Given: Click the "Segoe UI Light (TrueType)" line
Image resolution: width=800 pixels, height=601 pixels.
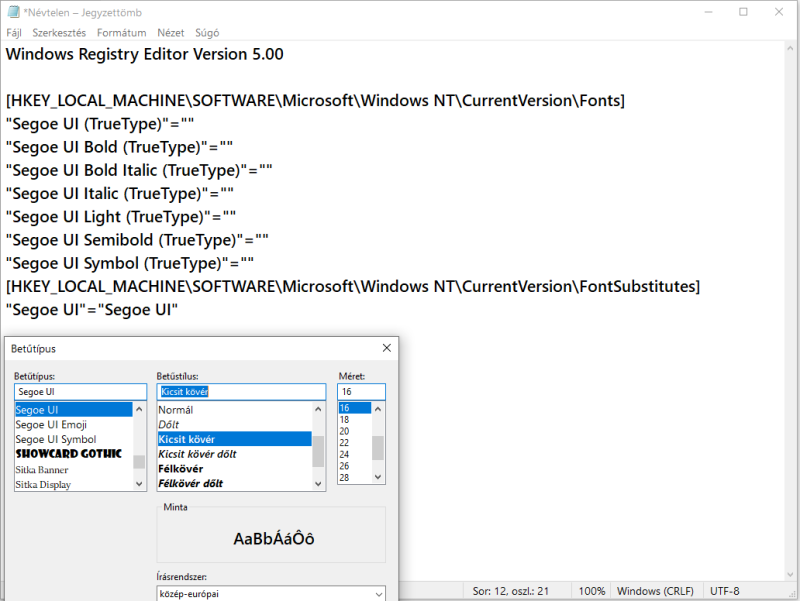Looking at the screenshot, I should coord(121,217).
